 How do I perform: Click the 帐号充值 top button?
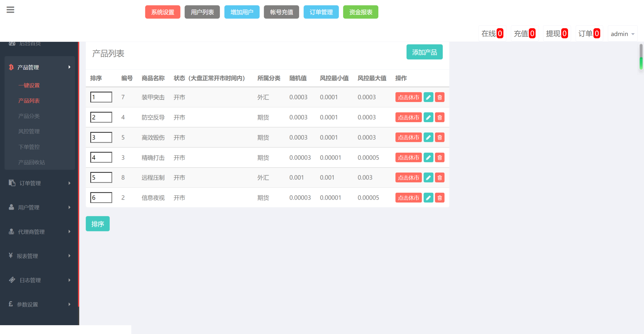(281, 12)
